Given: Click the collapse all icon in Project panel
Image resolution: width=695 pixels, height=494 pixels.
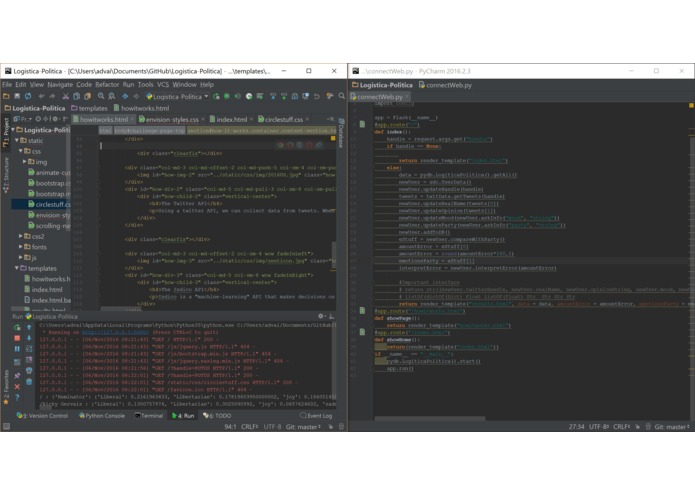Looking at the screenshot, I should click(x=46, y=119).
